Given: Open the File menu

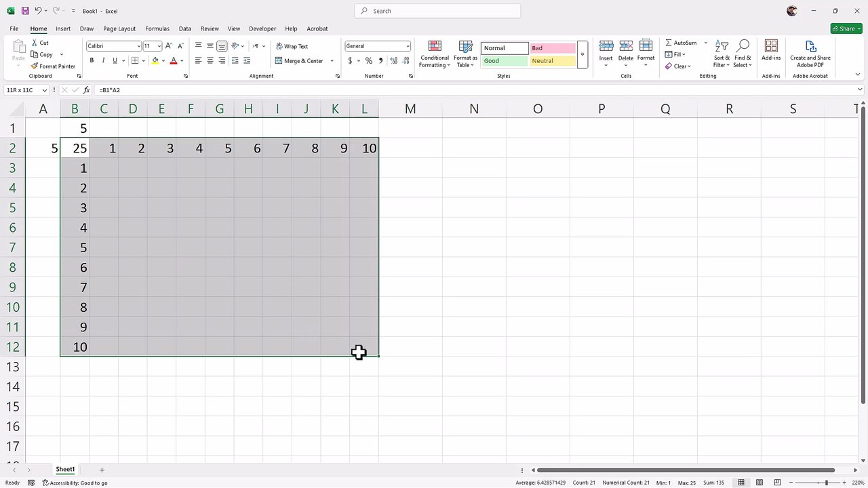Looking at the screenshot, I should point(14,28).
